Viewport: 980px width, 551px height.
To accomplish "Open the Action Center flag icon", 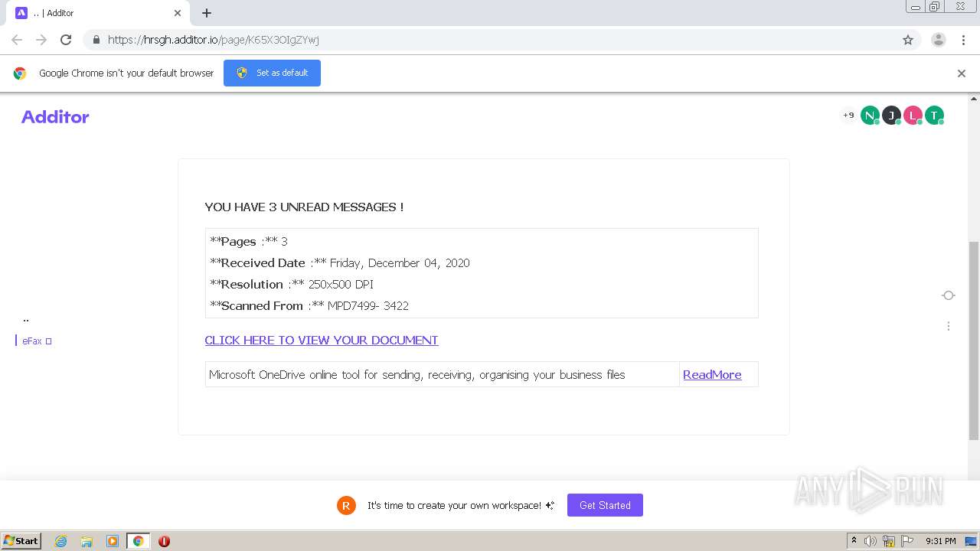I will pyautogui.click(x=907, y=541).
